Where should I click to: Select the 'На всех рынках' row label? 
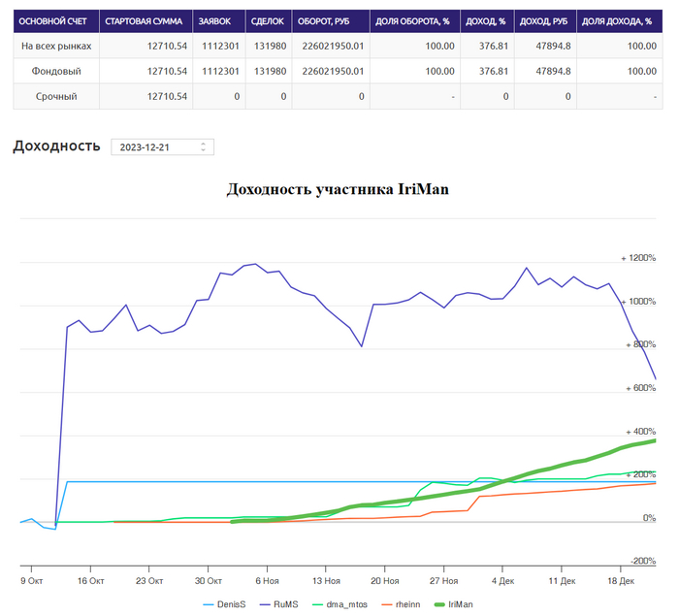pos(56,46)
